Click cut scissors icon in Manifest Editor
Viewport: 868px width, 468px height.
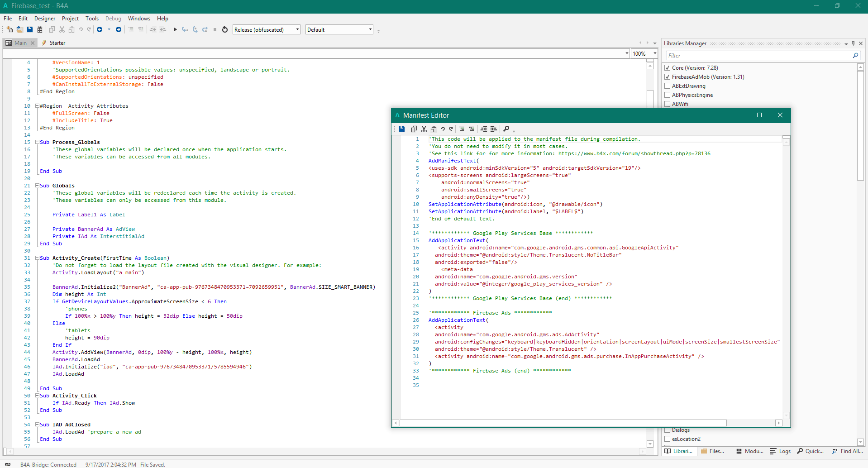424,129
